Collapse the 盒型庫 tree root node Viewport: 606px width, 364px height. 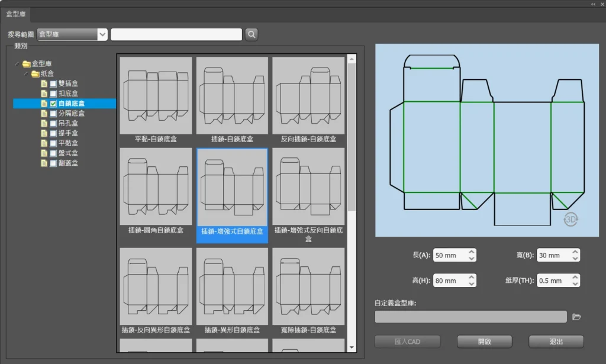pos(17,64)
